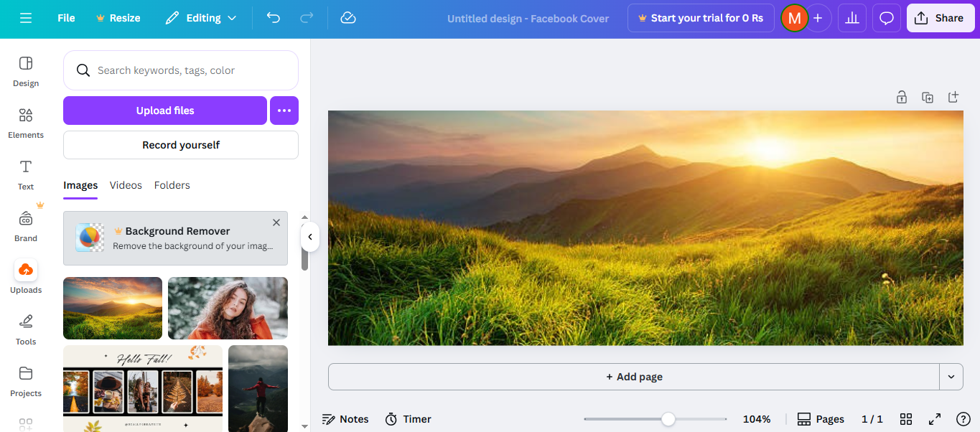Open the Elements panel
The image size is (980, 432).
point(25,123)
